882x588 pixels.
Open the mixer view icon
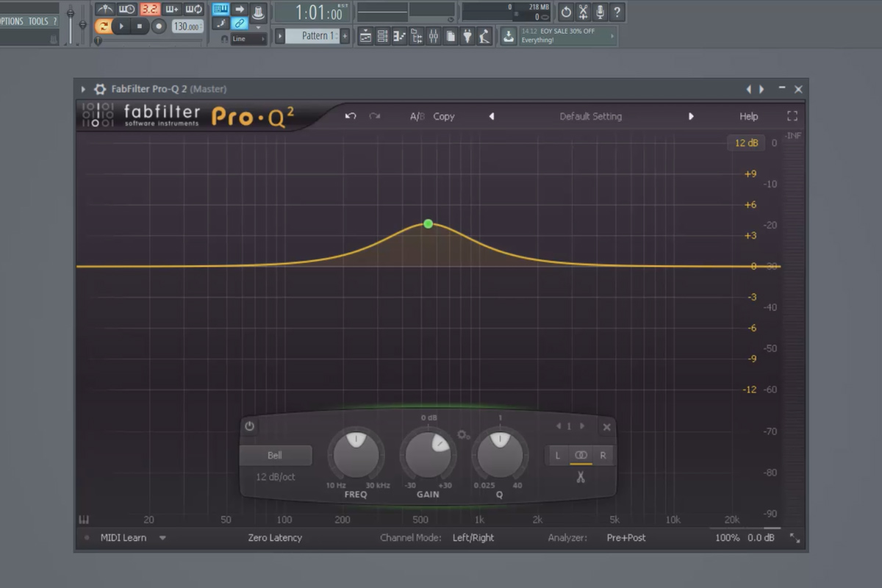(433, 36)
